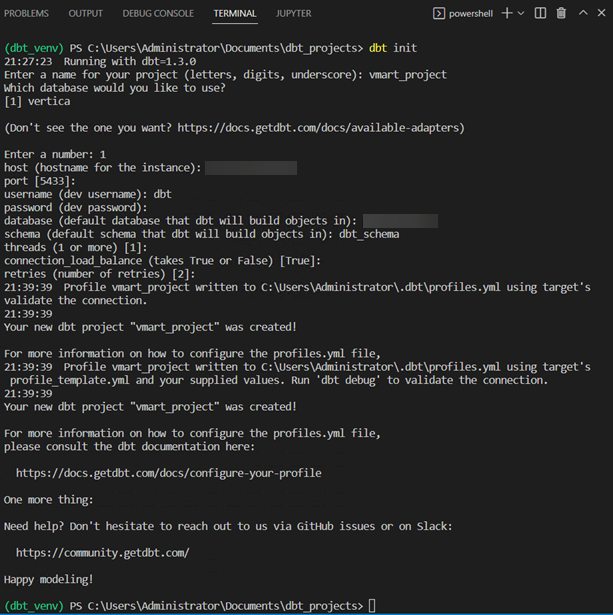Click the connection_load_balance prompt line

tap(162, 261)
